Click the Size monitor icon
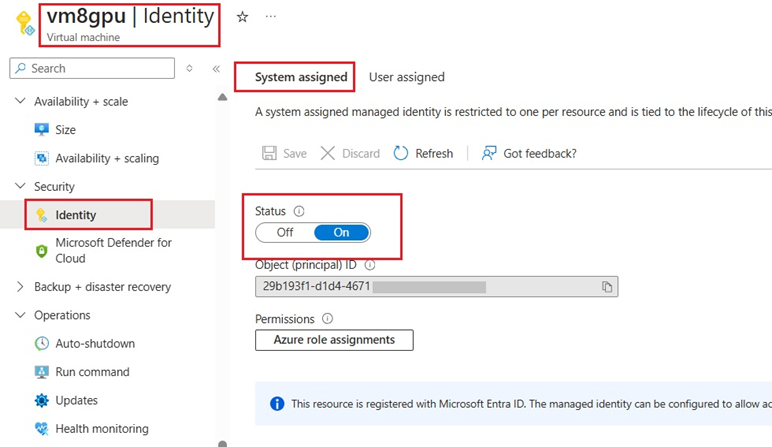This screenshot has width=772, height=447. 42,129
